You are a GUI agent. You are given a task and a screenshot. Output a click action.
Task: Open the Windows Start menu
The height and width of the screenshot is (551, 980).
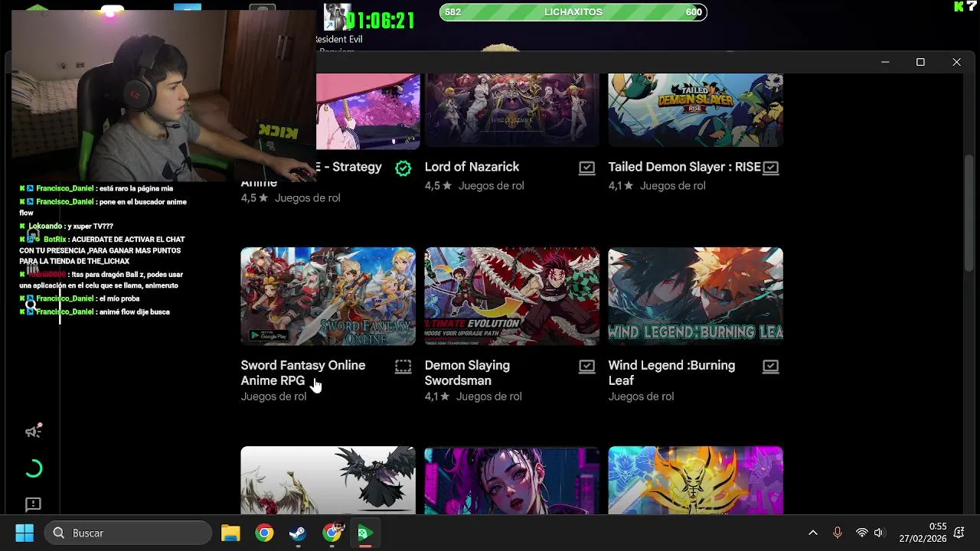pos(24,533)
